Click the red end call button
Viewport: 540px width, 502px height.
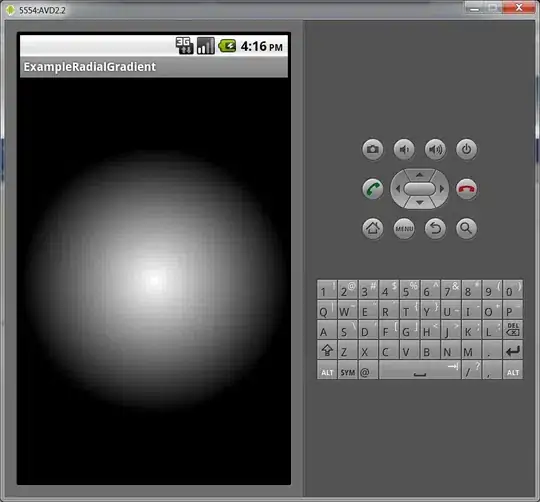point(466,189)
